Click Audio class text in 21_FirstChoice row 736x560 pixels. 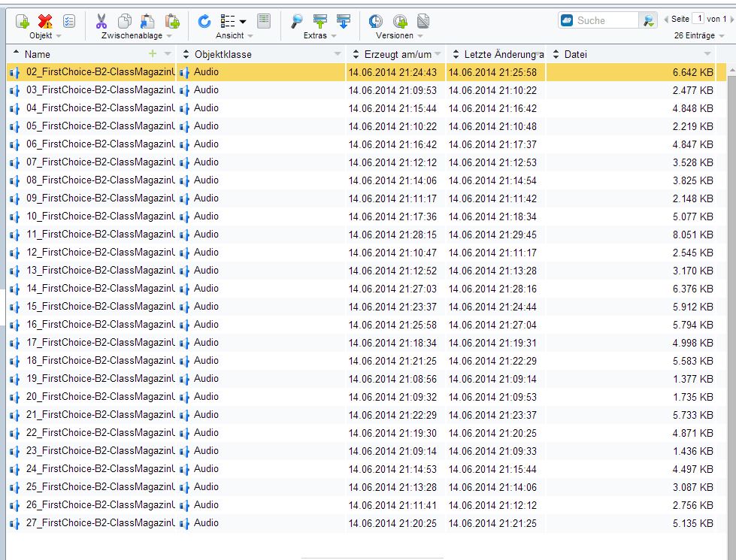(206, 414)
